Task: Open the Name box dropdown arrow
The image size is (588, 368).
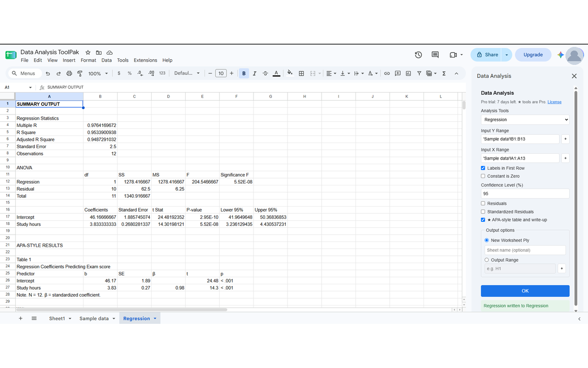Action: click(30, 87)
